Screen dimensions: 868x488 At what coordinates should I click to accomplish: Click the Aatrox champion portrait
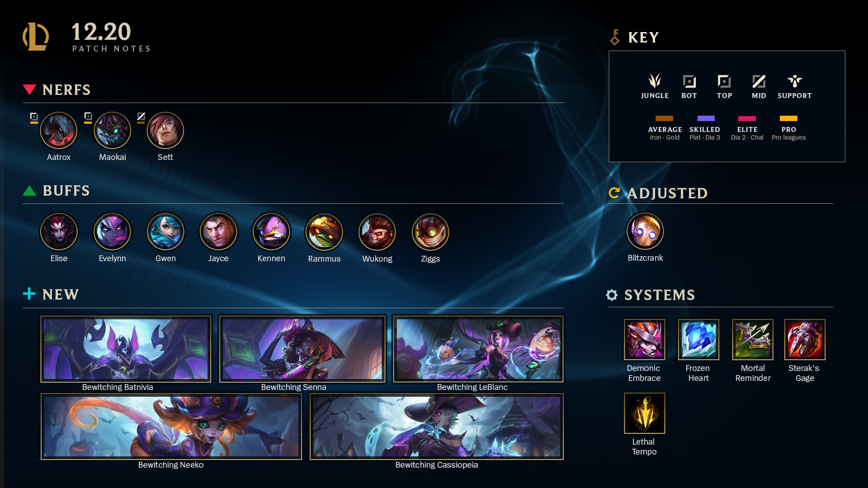tap(59, 131)
